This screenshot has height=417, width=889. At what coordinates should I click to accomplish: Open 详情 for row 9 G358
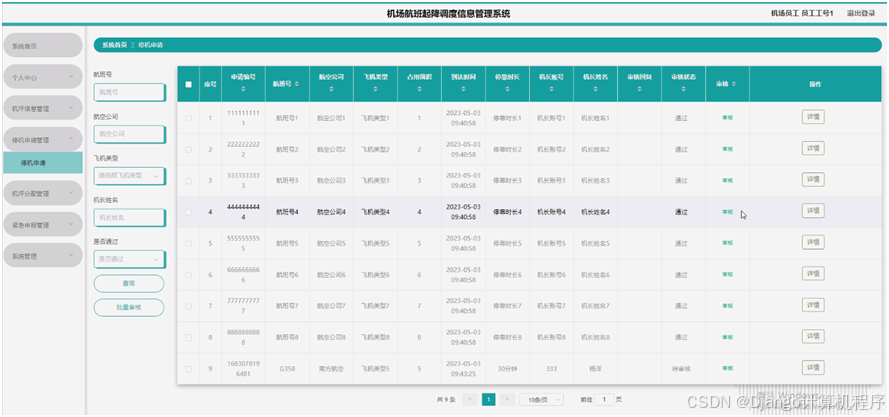pyautogui.click(x=813, y=368)
